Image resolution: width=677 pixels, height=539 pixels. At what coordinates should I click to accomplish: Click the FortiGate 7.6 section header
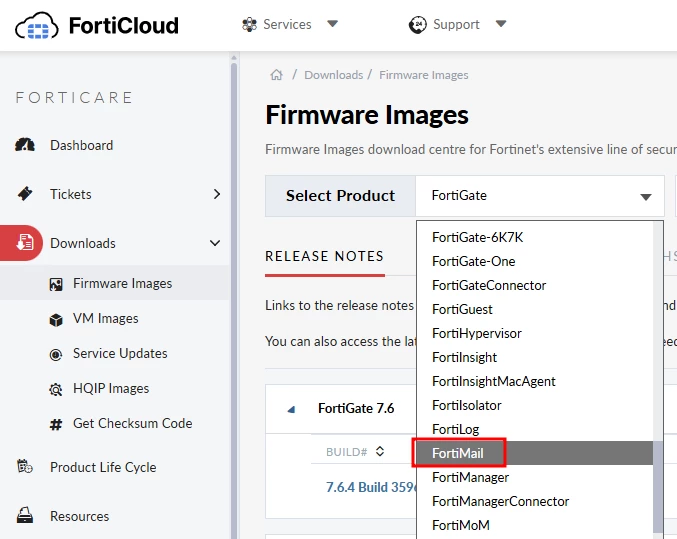[356, 408]
